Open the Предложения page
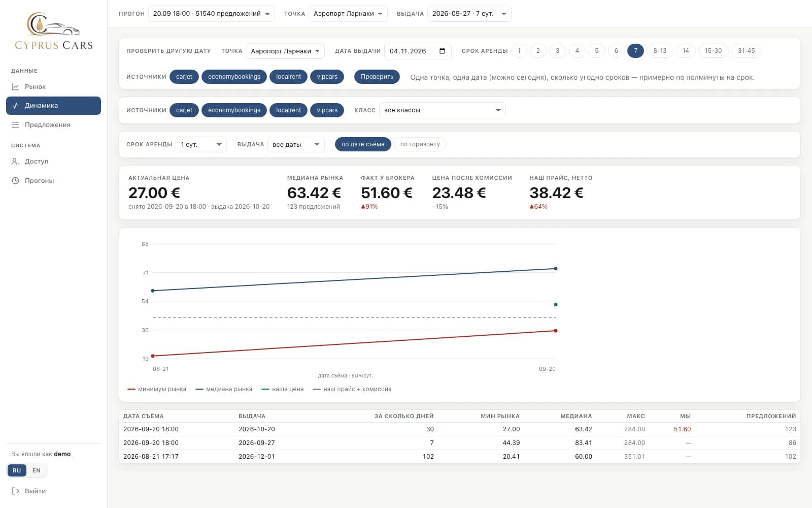Screen dimensions: 812x508 pos(53,125)
